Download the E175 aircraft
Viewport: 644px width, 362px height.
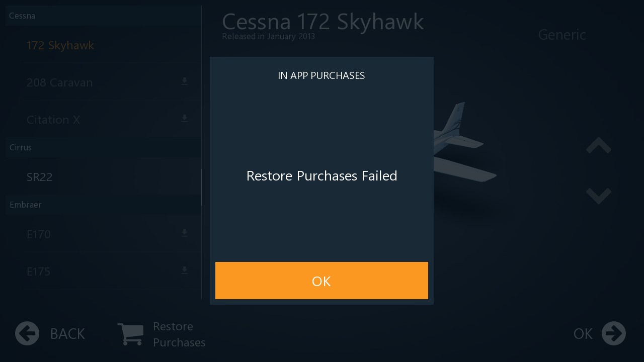[x=185, y=270]
